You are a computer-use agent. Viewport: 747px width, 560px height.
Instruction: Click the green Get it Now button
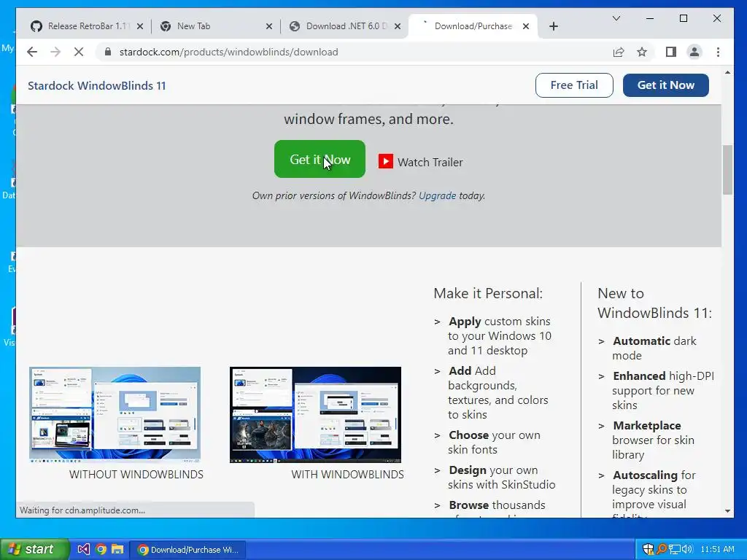pos(320,159)
